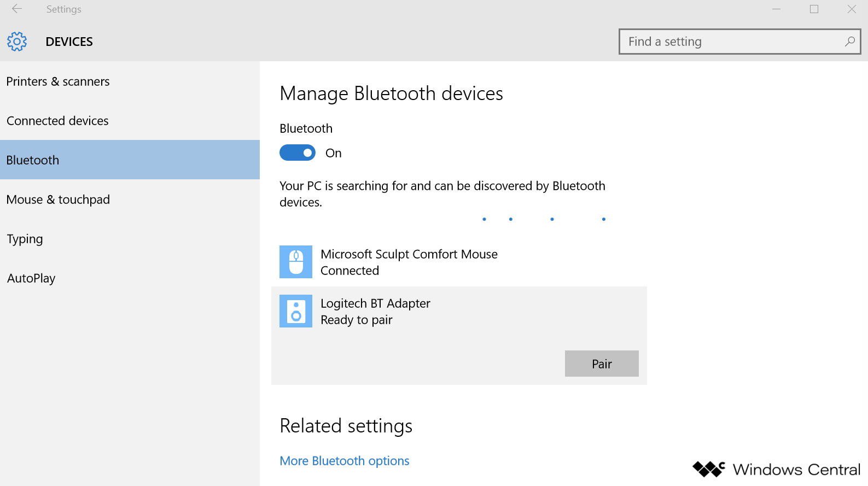The image size is (868, 486).
Task: Click the Devices settings gear icon
Action: pyautogui.click(x=17, y=42)
